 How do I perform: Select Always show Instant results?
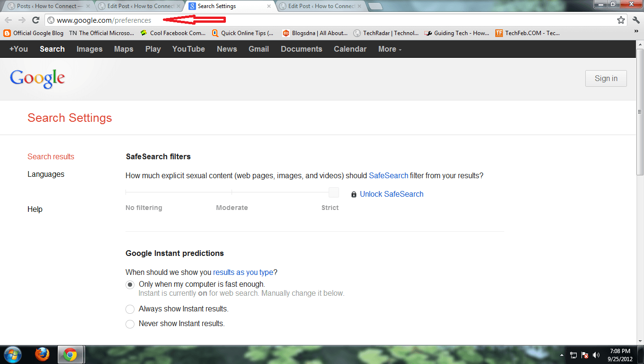coord(130,309)
